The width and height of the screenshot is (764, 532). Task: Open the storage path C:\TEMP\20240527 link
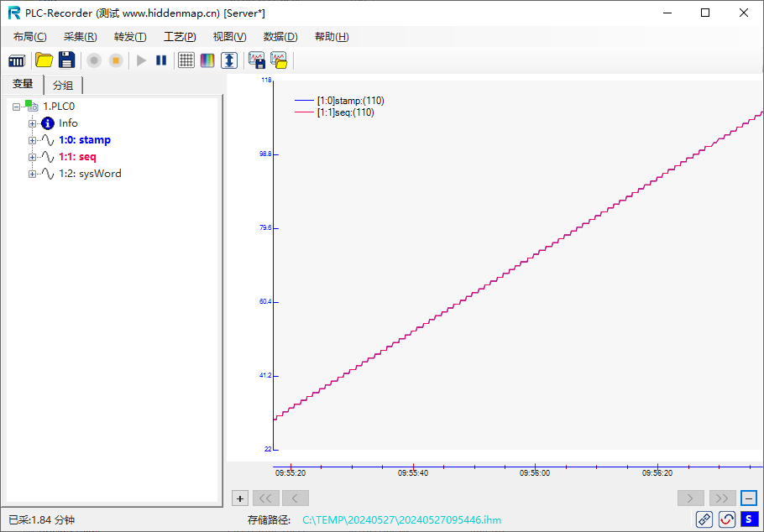pos(401,520)
